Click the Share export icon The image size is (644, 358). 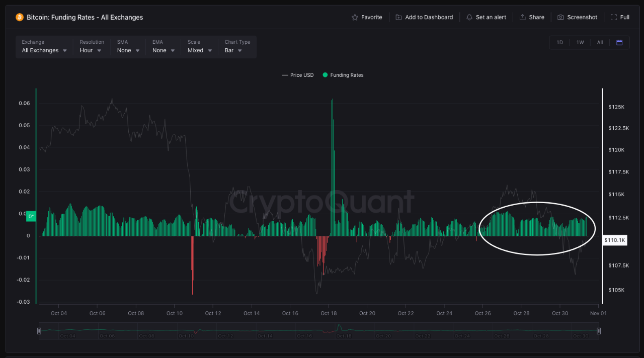pyautogui.click(x=523, y=17)
